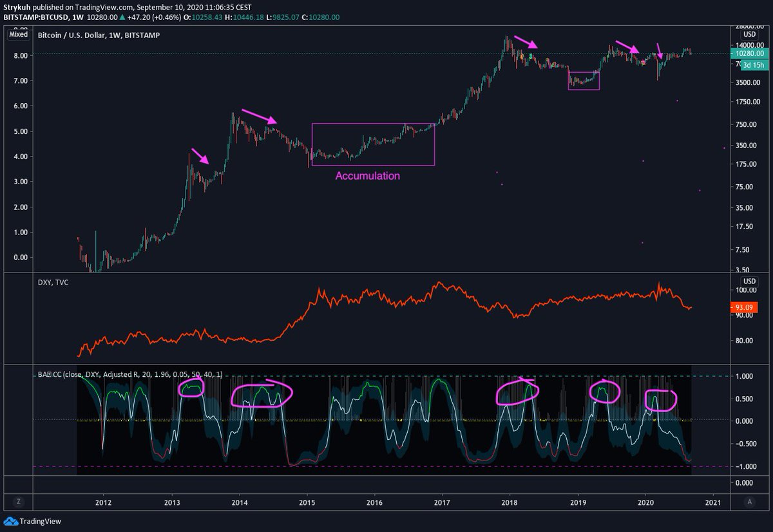Toggle the A auto-scale button

point(749,502)
